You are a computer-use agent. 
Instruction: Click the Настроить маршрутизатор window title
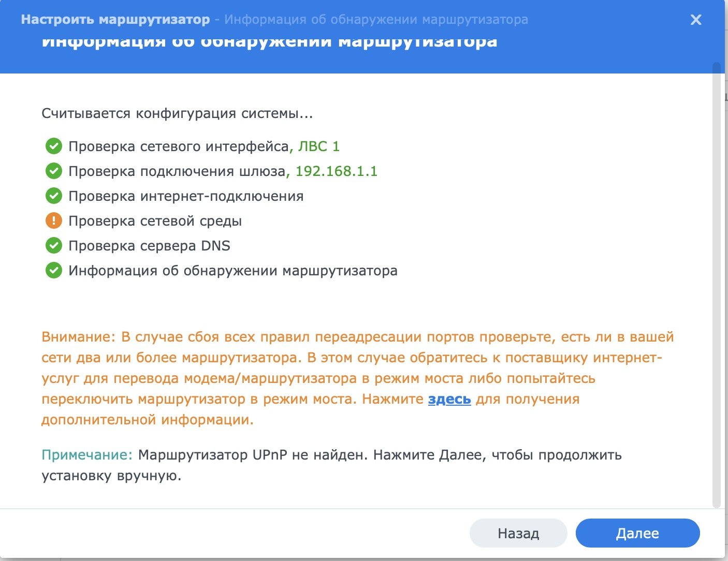(x=115, y=20)
